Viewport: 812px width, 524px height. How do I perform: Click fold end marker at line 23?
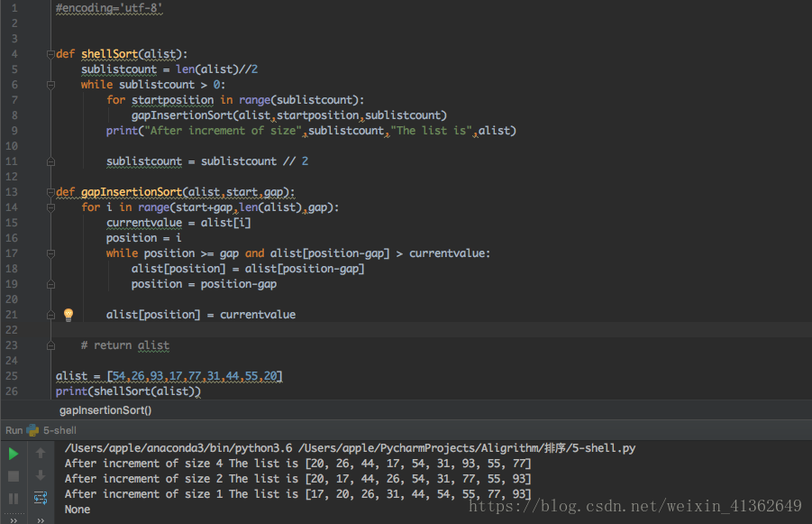[x=50, y=345]
